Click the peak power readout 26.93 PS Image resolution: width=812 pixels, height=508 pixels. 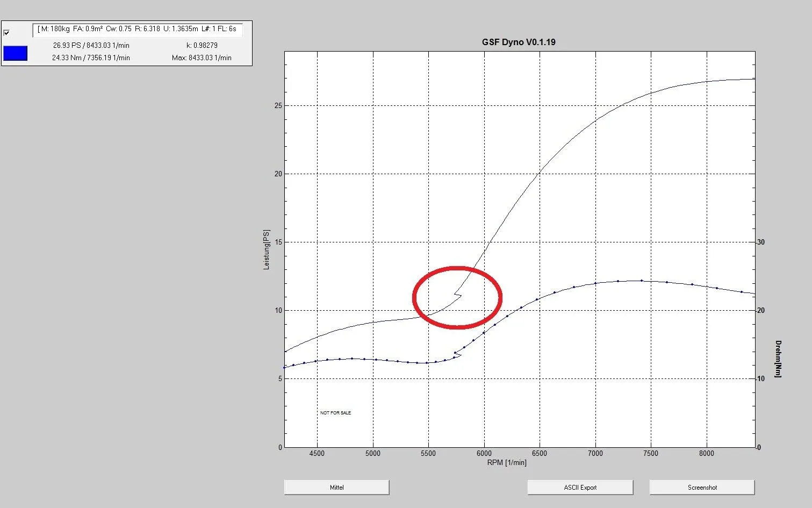[x=91, y=46]
